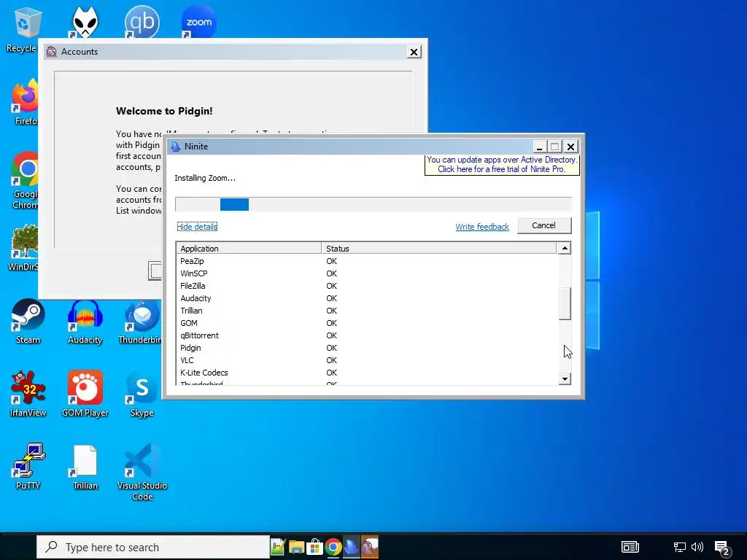
Task: Open the foobar2000 alien-head desktop icon
Action: tap(85, 21)
